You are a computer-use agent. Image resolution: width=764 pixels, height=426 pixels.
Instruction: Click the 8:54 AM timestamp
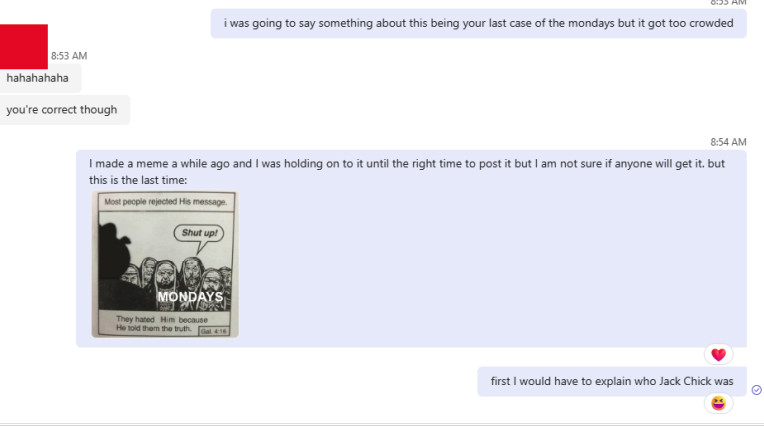pyautogui.click(x=728, y=142)
